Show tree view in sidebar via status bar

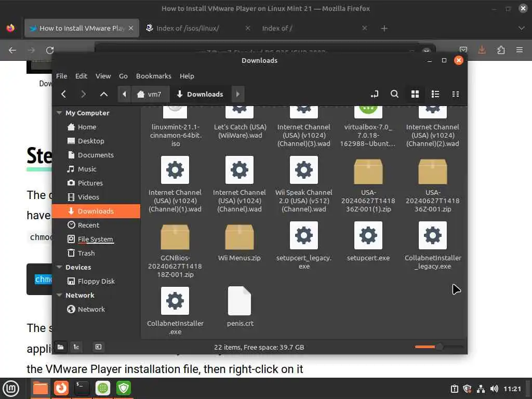76,347
